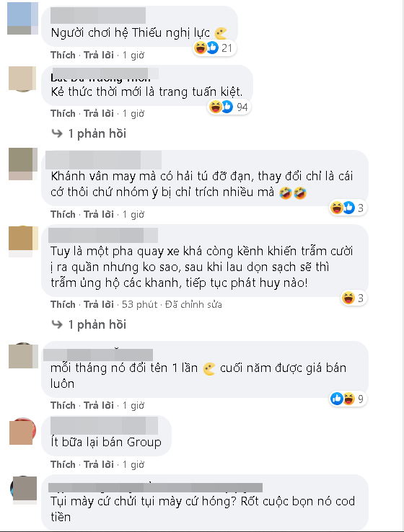Open reactions on the 'Thiếu nghị lực' comment
Image resolution: width=404 pixels, height=532 pixels.
(214, 48)
